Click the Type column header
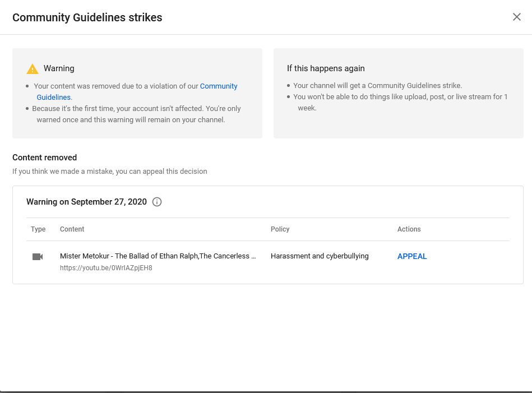The height and width of the screenshot is (393, 532). [x=38, y=229]
